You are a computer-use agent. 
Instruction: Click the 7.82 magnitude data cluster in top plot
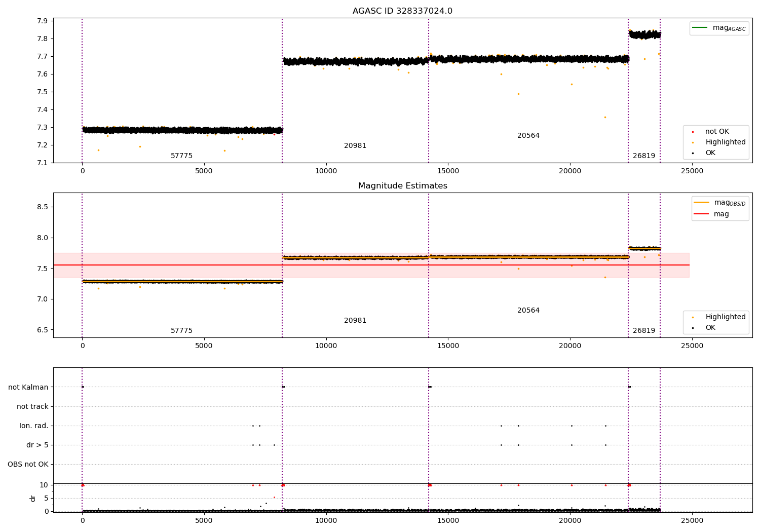[645, 35]
